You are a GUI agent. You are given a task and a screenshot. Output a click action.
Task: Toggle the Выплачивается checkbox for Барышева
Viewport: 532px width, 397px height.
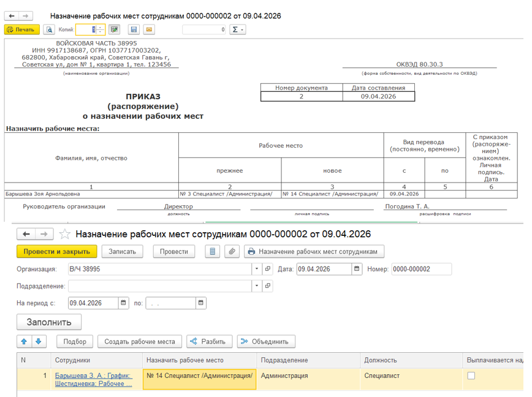point(471,376)
